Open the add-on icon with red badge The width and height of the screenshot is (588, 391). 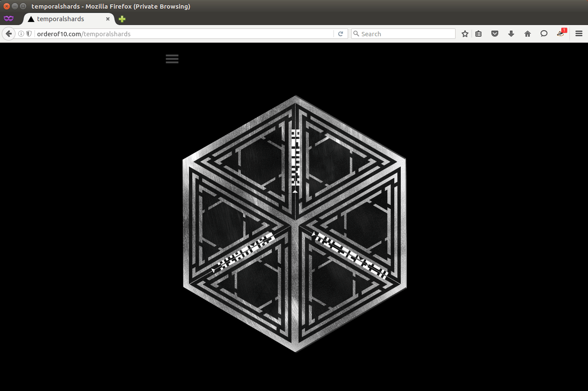(x=561, y=33)
